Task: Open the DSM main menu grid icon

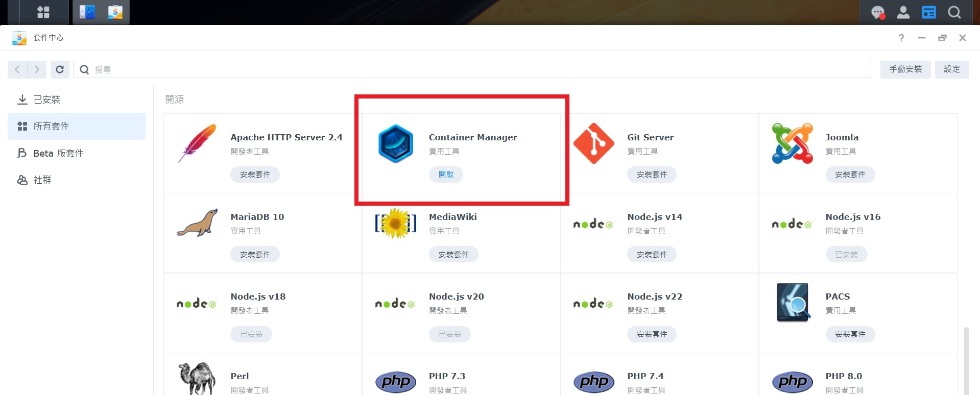Action: (43, 12)
